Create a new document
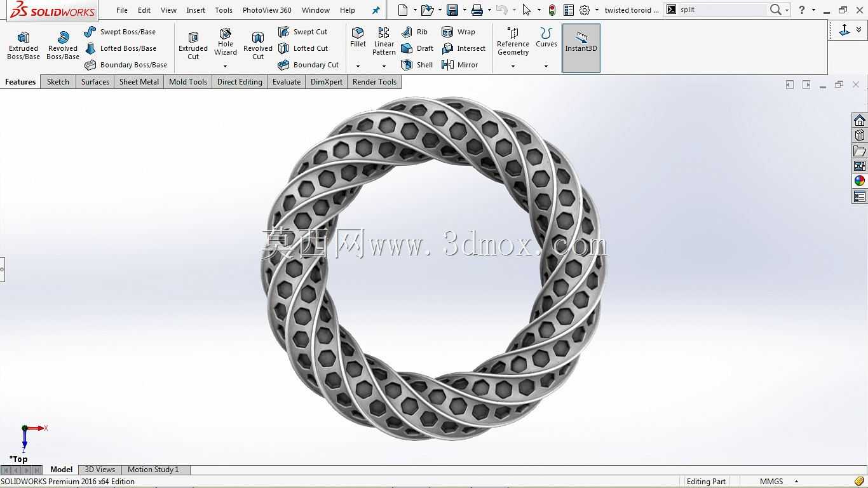This screenshot has height=488, width=868. point(403,10)
